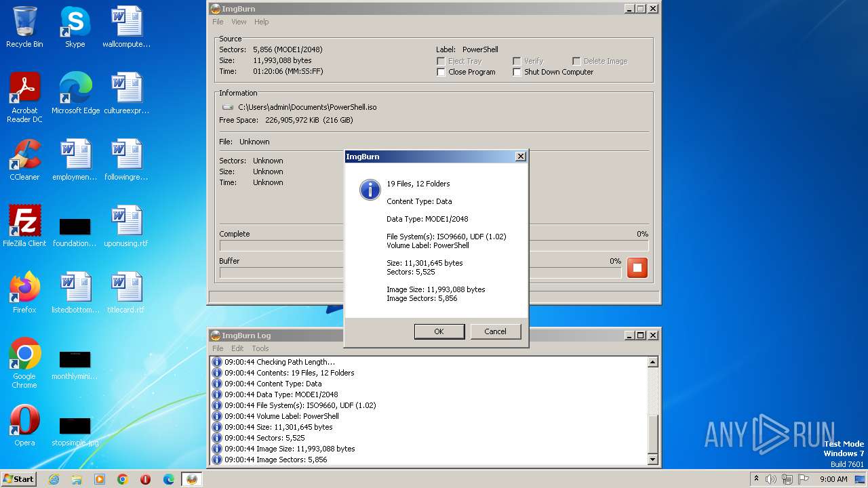The width and height of the screenshot is (868, 488).
Task: Select log line 'Image Size: 11,993,088 bytes'
Action: pos(290,449)
